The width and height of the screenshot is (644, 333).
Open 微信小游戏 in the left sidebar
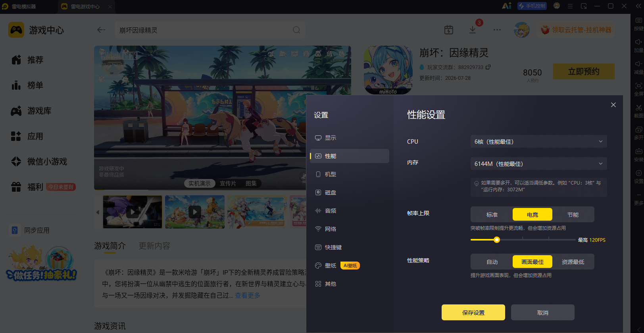pyautogui.click(x=39, y=162)
